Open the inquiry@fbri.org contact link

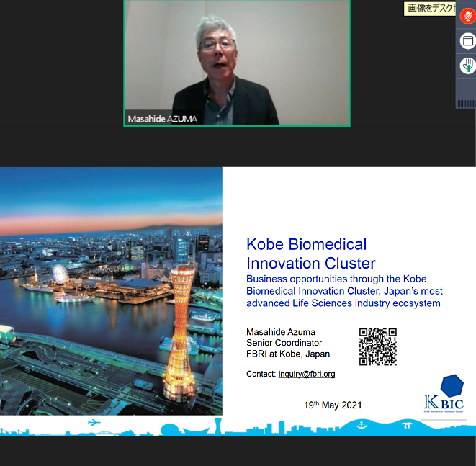tap(307, 374)
